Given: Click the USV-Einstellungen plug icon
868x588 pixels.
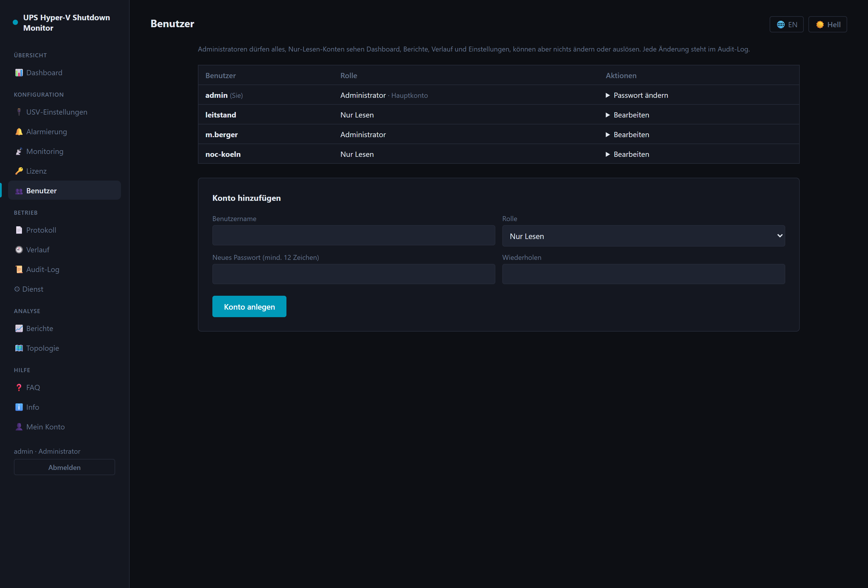Looking at the screenshot, I should point(19,112).
